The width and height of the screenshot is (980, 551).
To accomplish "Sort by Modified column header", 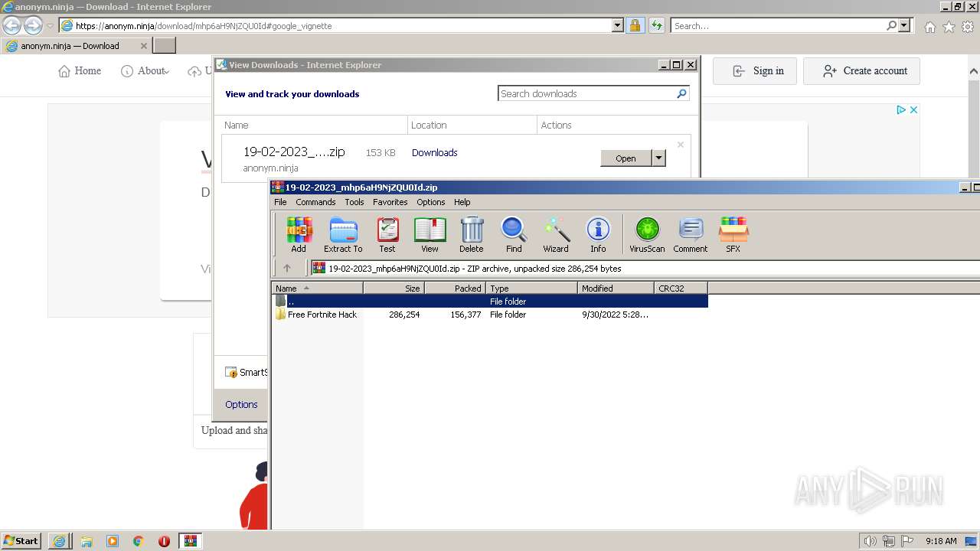I will click(616, 289).
